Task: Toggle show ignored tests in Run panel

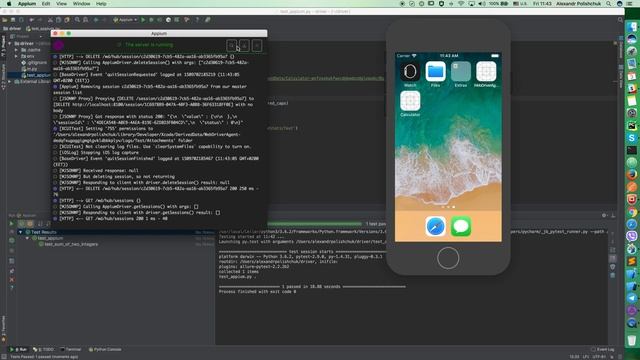Action: pos(30,224)
